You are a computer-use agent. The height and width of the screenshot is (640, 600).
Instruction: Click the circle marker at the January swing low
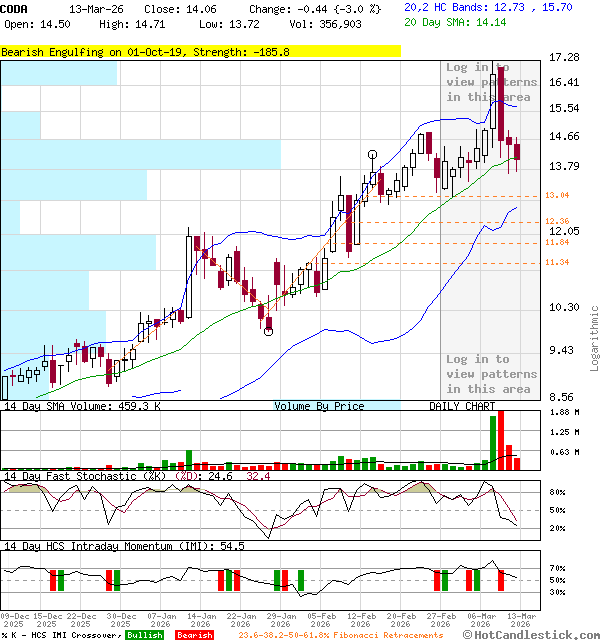[268, 332]
